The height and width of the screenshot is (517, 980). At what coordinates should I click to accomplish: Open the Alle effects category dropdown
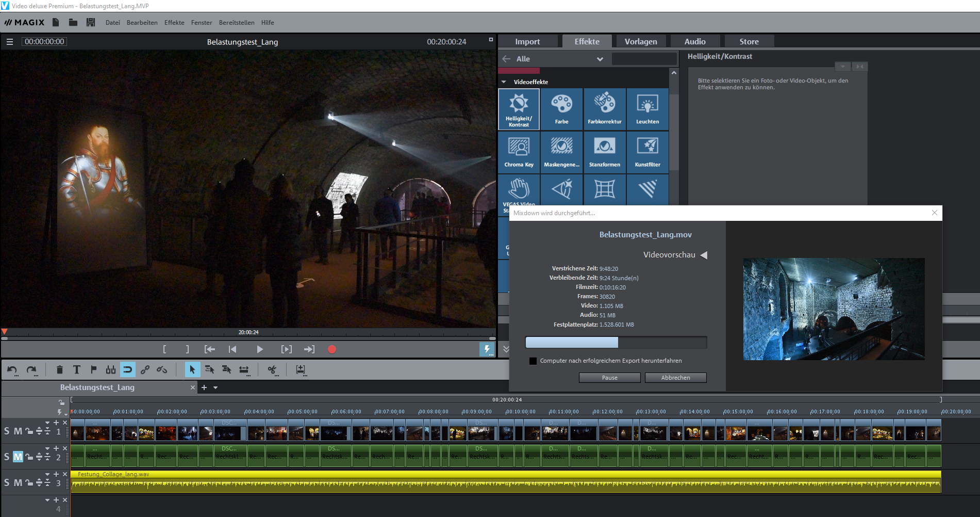[600, 59]
